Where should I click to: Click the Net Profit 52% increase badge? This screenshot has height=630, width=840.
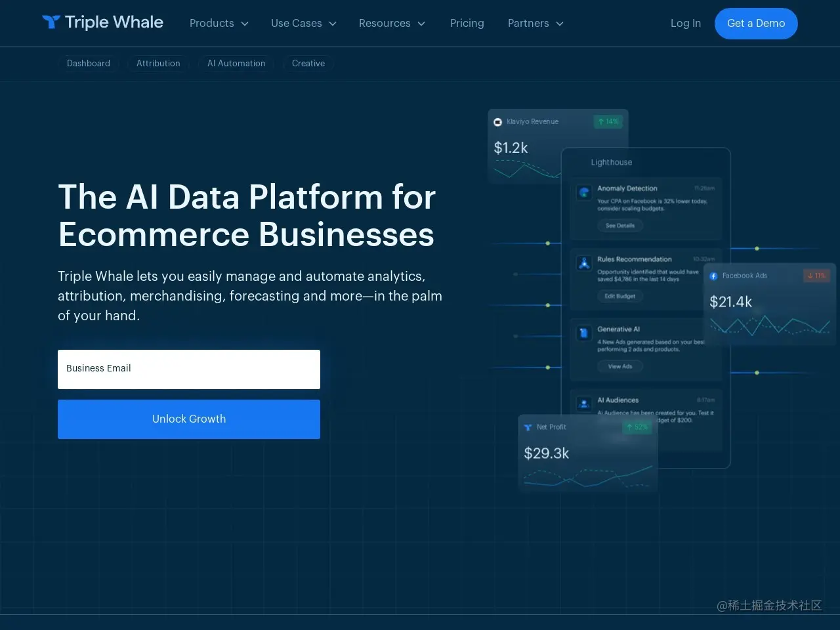(x=637, y=427)
